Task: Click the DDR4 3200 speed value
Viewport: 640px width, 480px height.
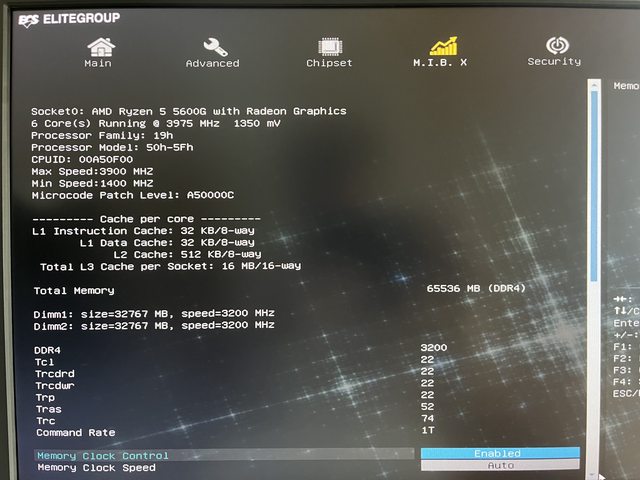Action: pos(433,347)
